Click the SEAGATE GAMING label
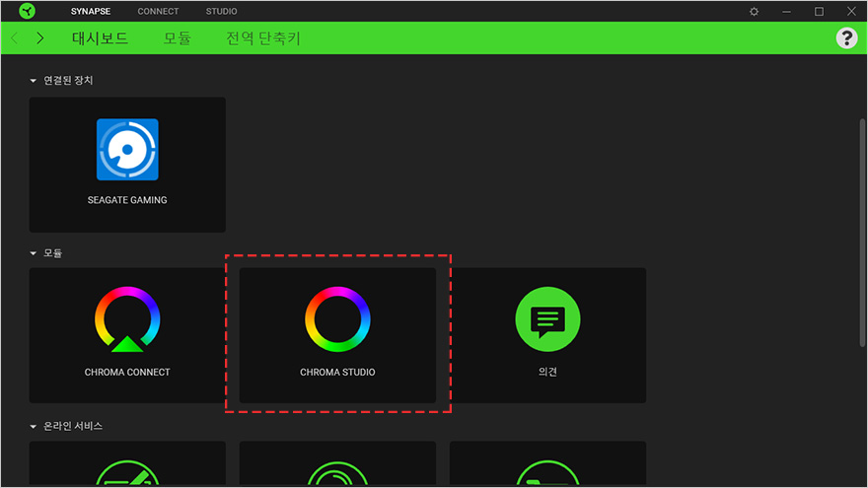 click(x=127, y=200)
